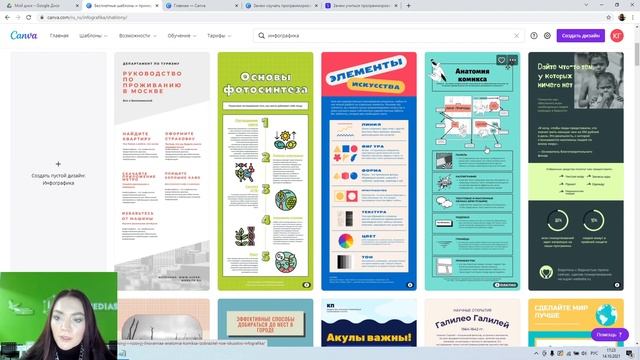Go forward with browser forward arrow
The width and height of the screenshot is (640, 360).
click(18, 18)
